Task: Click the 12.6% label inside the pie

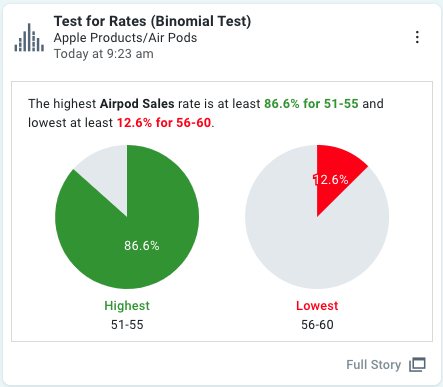Action: pos(331,180)
